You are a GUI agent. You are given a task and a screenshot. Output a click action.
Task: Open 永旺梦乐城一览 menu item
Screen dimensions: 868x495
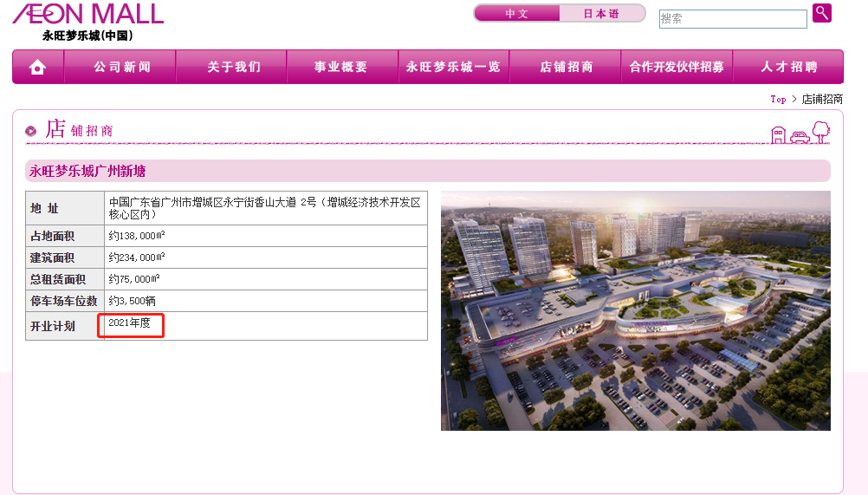(x=453, y=68)
